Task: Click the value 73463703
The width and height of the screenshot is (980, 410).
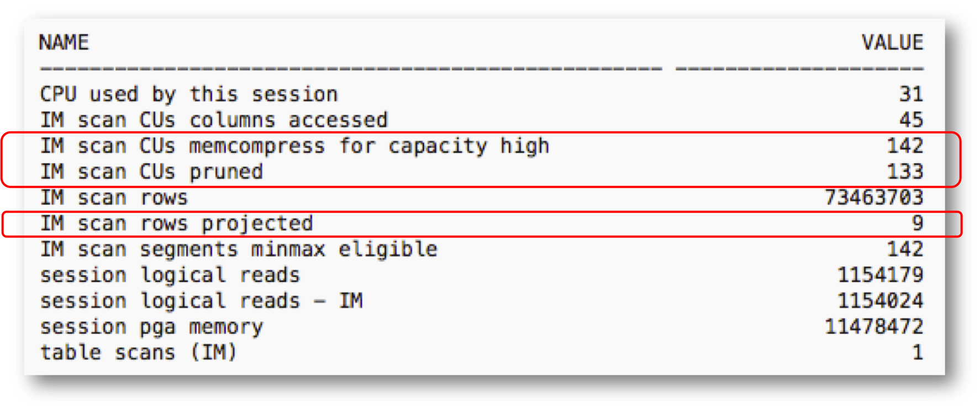Action: (874, 198)
